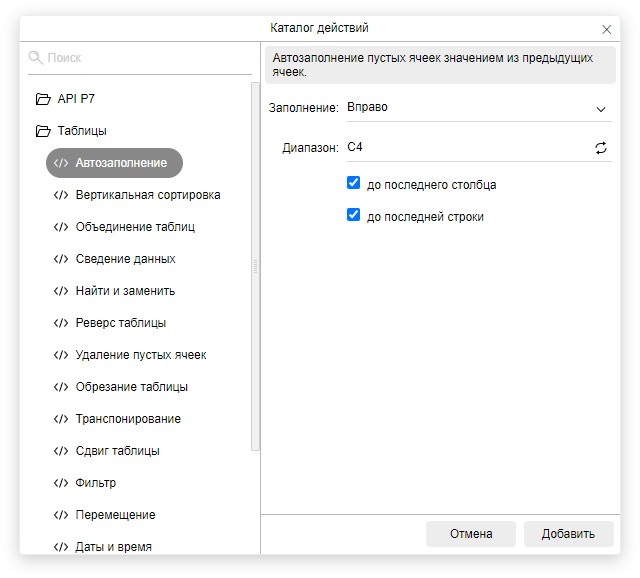Click the code icon beside Фильтр
Image resolution: width=640 pixels, height=578 pixels.
61,483
